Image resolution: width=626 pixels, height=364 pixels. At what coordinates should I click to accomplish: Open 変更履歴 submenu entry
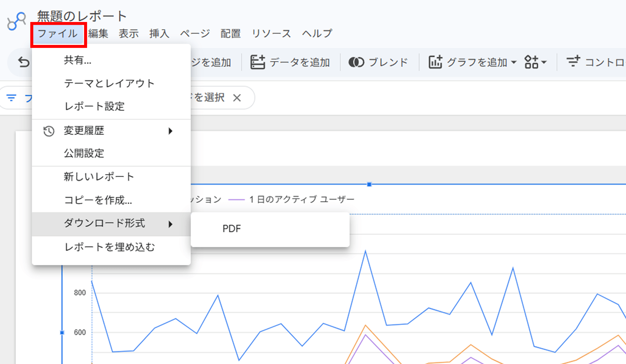(111, 131)
